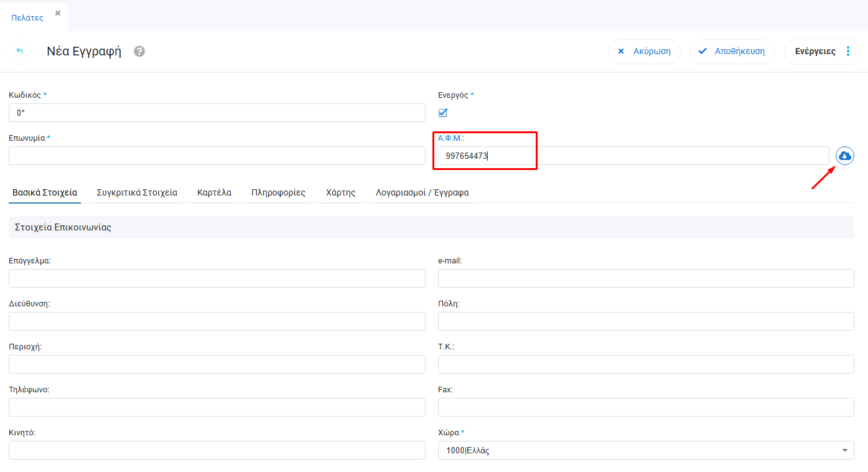The height and width of the screenshot is (472, 868).
Task: Expand the Χώra country dropdown
Action: 844,450
